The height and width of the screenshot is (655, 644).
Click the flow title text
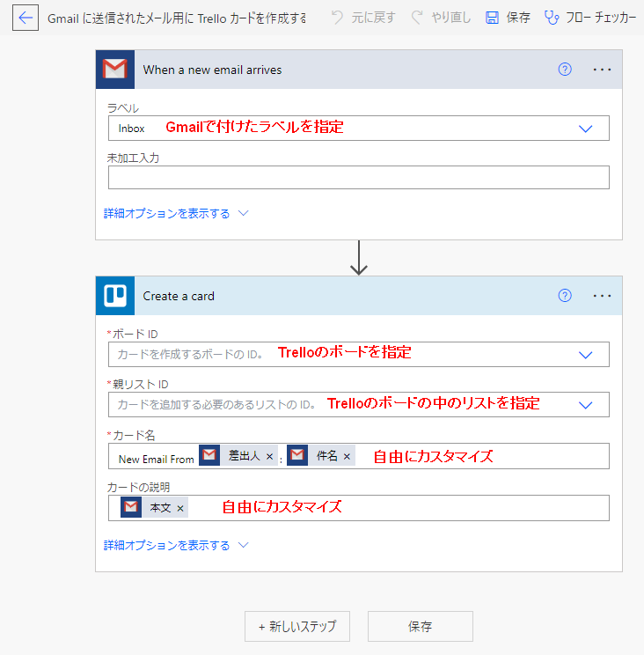point(177,18)
